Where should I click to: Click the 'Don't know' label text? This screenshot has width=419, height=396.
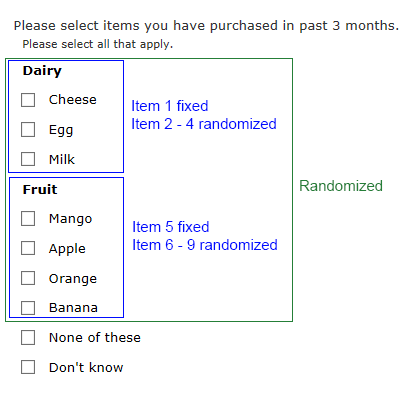pyautogui.click(x=86, y=367)
